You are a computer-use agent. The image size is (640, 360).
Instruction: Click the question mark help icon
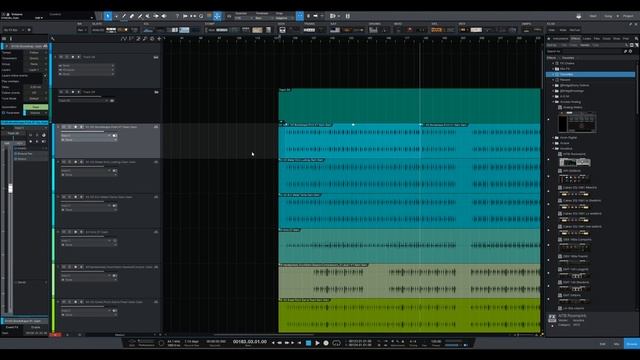pos(177,16)
